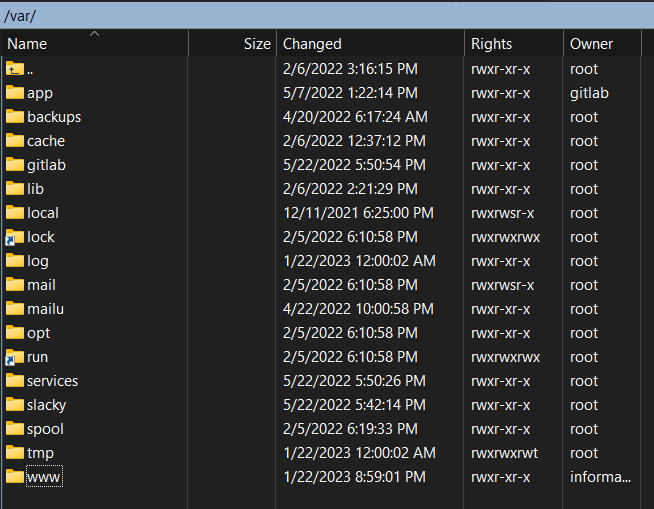Select the gitlab folder icon
654x509 pixels.
point(14,165)
